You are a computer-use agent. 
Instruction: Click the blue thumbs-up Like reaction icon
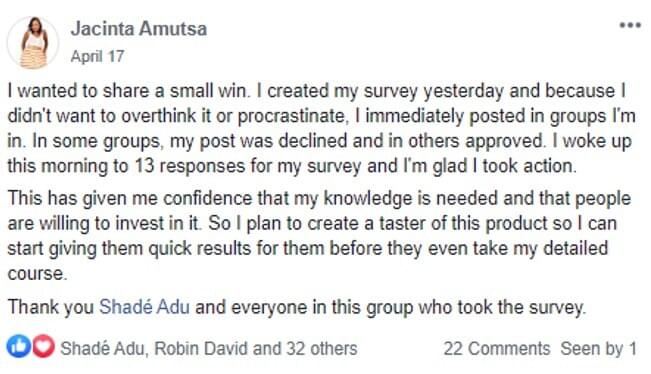coord(18,346)
